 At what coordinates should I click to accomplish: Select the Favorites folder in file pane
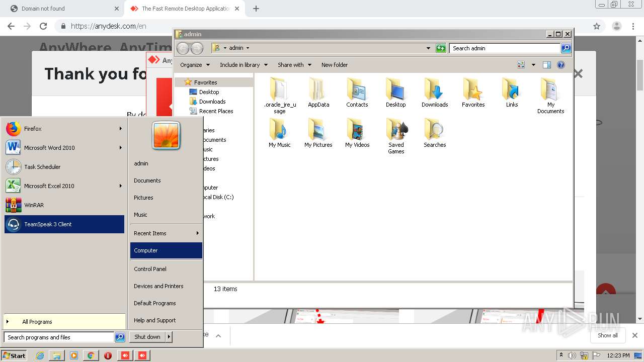[x=473, y=93]
